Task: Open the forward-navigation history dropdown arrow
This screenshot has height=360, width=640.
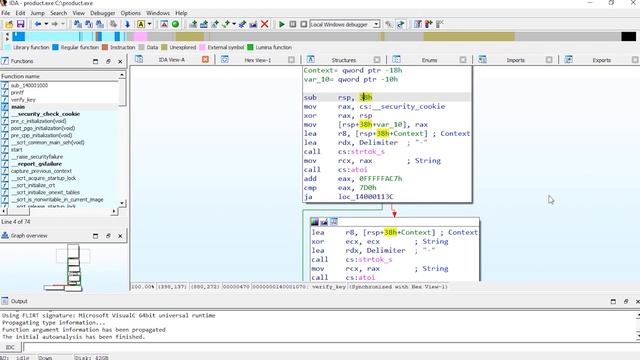Action: (x=63, y=24)
